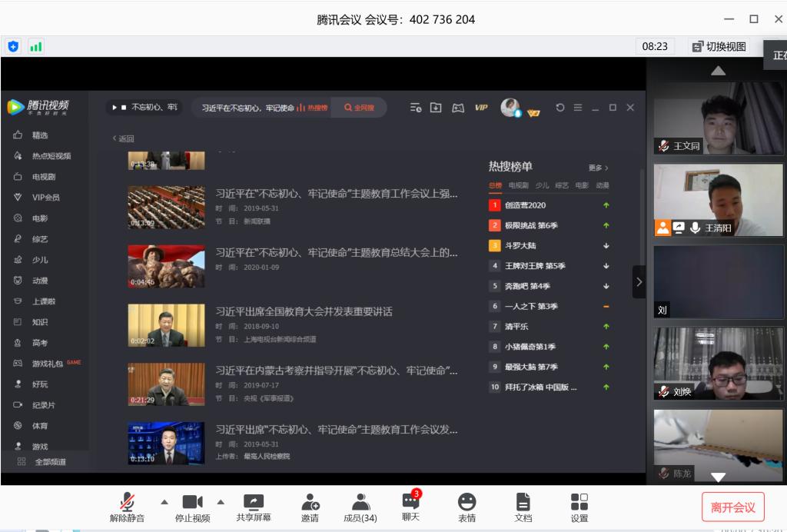Click the 返回 back link

[124, 138]
